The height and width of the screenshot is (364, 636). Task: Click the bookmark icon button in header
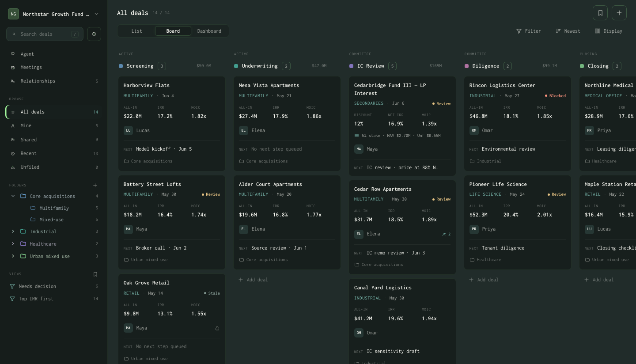pos(600,13)
